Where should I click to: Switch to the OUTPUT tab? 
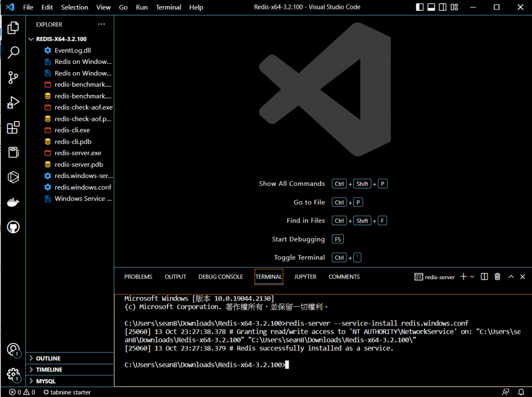click(x=176, y=277)
